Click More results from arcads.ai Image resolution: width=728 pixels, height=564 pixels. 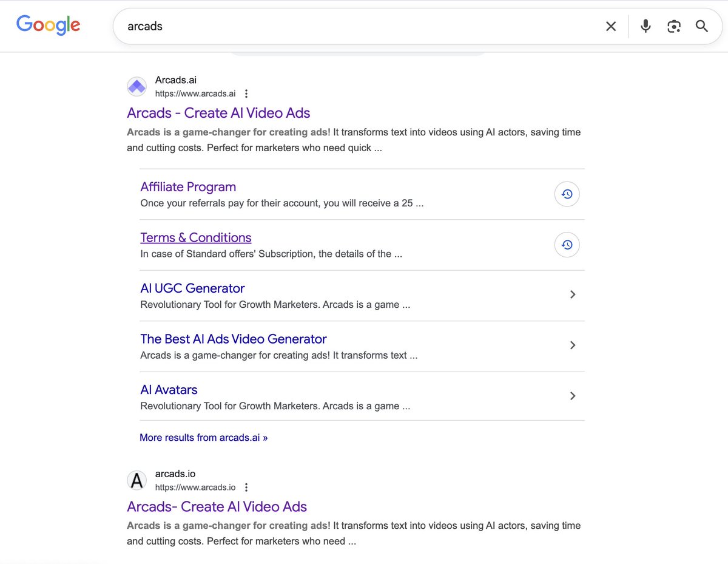(204, 437)
